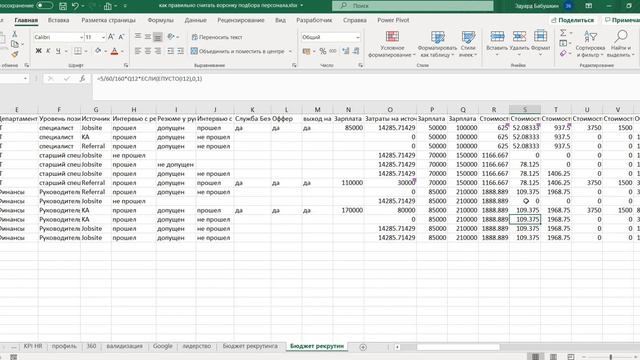Apply Italic formatting (К)
This screenshot has height=360, width=640.
click(x=48, y=51)
